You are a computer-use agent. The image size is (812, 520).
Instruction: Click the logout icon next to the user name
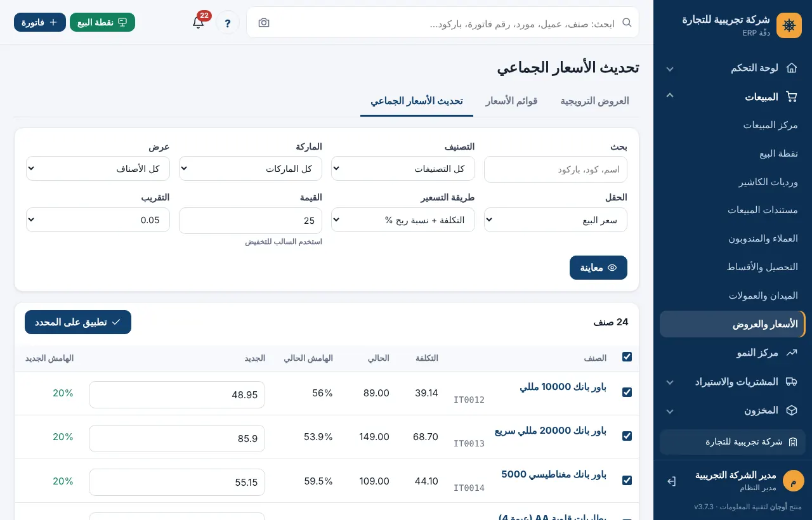672,481
